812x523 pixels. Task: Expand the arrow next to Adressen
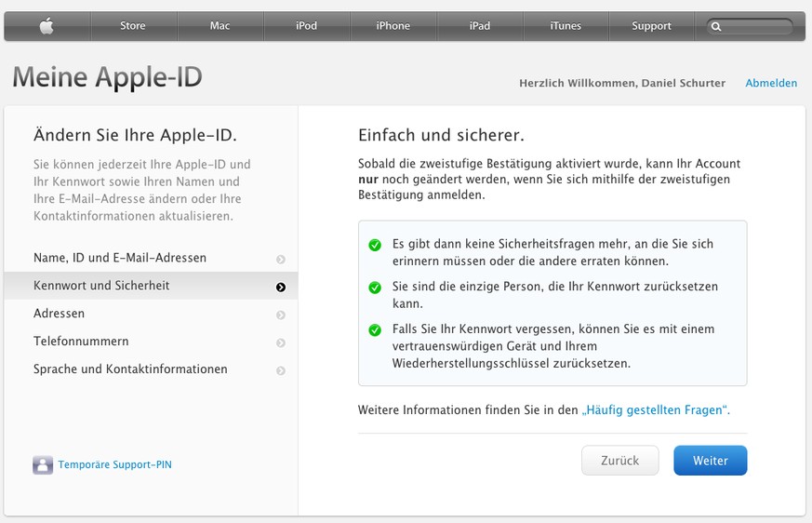281,315
